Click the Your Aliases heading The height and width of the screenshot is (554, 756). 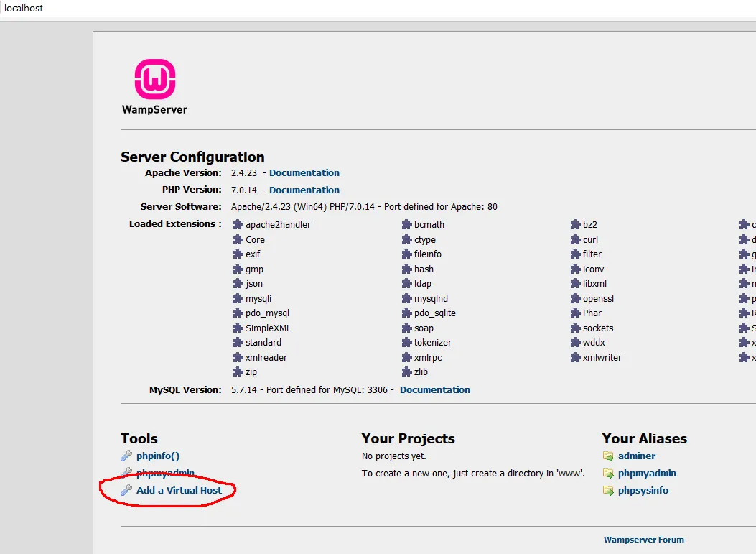pyautogui.click(x=644, y=438)
